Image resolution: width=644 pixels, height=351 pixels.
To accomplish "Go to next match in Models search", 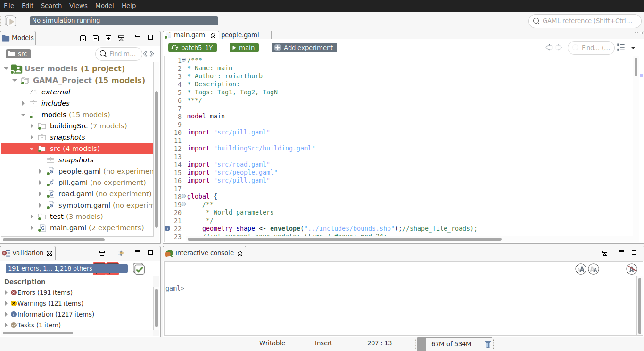I will coord(152,54).
